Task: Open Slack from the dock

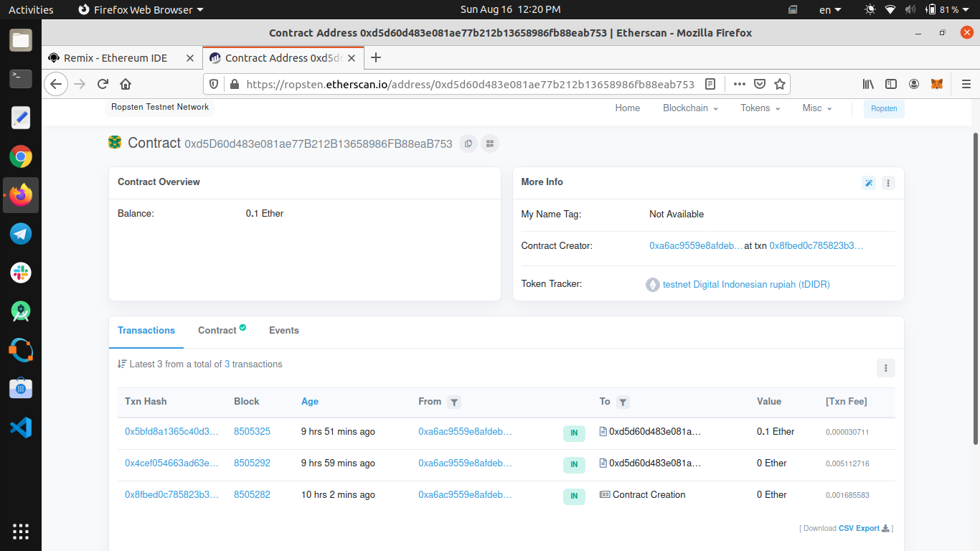Action: coord(21,273)
